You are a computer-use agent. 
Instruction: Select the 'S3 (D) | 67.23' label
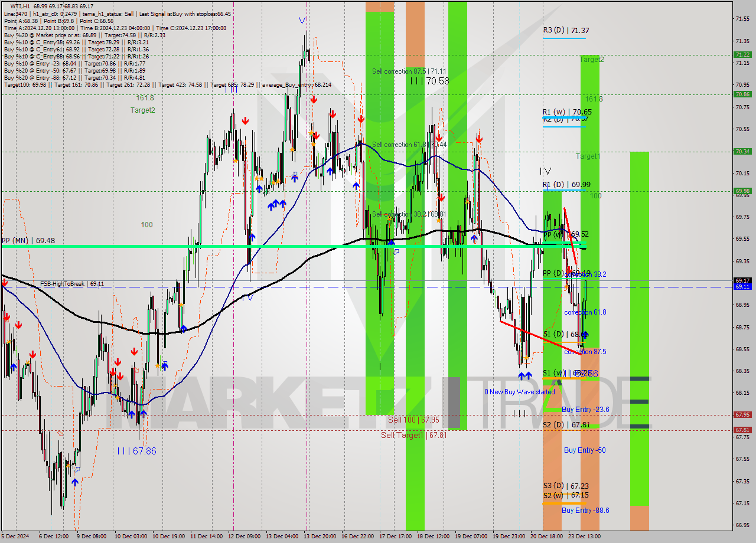(566, 486)
